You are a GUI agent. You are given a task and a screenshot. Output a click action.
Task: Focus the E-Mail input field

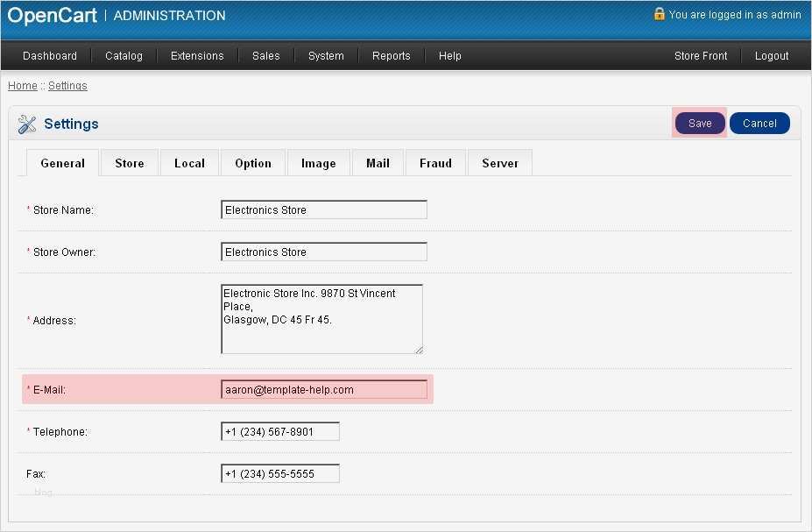(324, 389)
